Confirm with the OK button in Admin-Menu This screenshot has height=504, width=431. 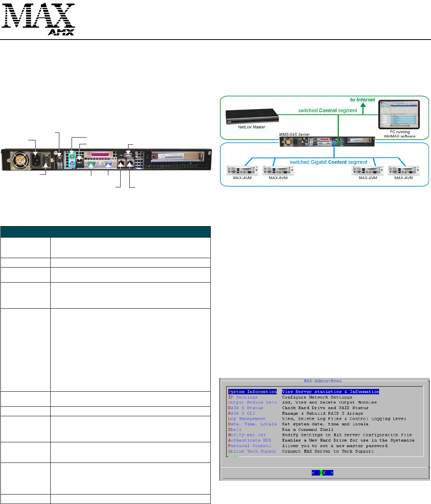(323, 473)
